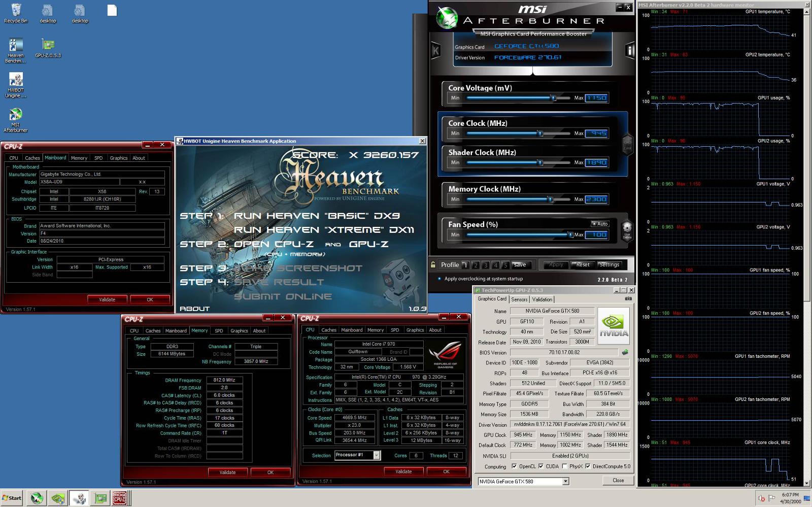812x507 pixels.
Task: Click the Fan Speed 100 value field
Action: pos(596,235)
